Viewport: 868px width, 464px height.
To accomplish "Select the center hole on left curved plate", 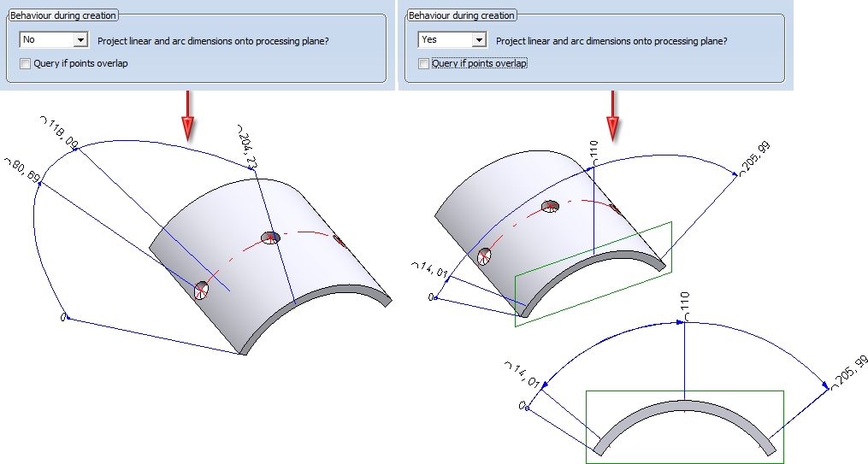I will tap(270, 238).
